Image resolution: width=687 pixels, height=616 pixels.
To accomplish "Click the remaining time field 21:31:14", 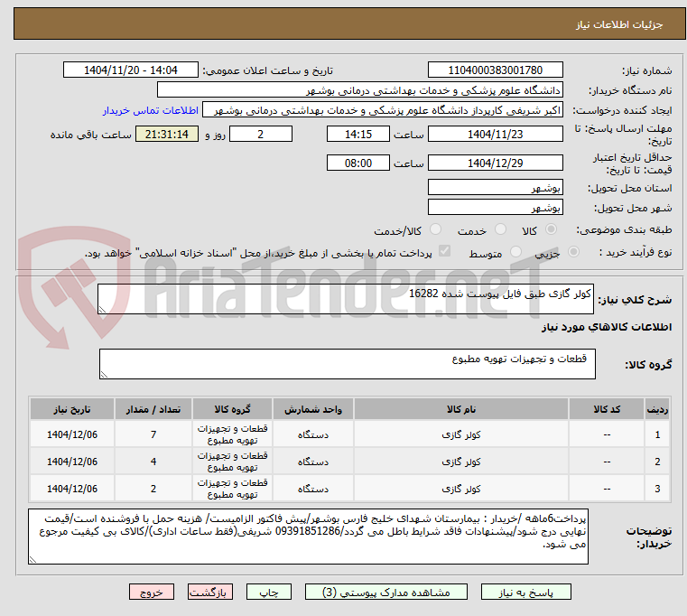I will (167, 135).
